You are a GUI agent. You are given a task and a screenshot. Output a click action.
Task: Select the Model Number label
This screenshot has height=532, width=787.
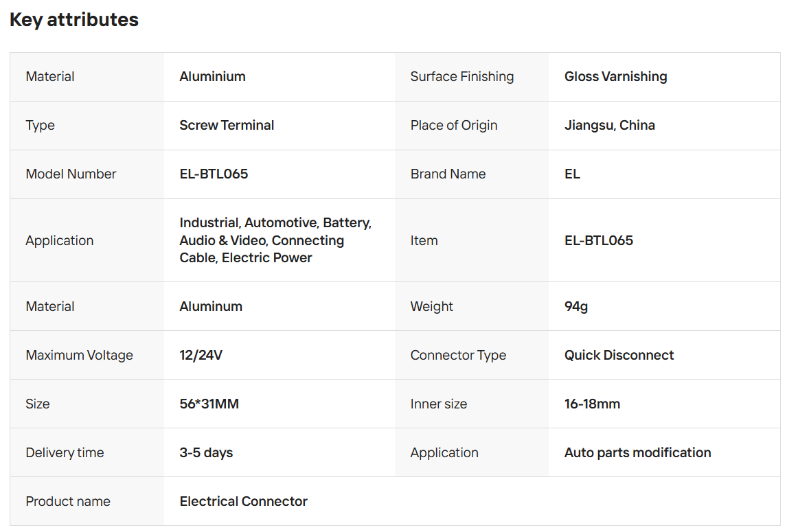pos(71,174)
